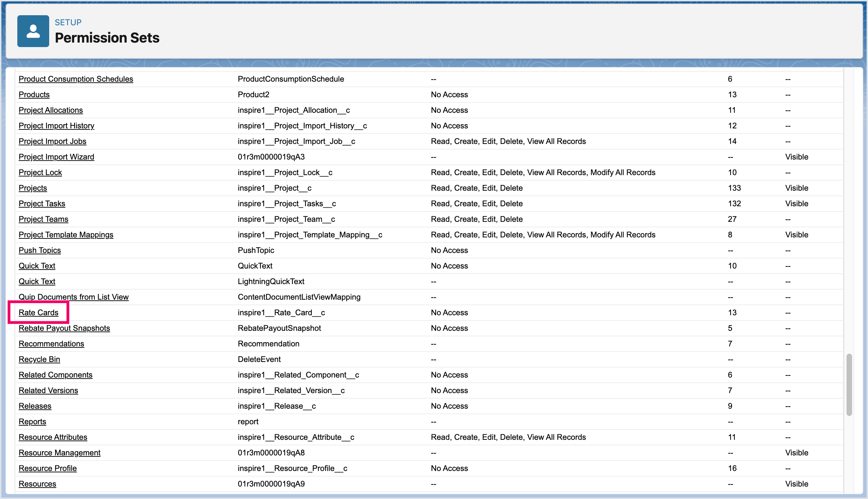Click Read, Create, Edit, Delete in Projects row
This screenshot has width=868, height=499.
point(477,188)
